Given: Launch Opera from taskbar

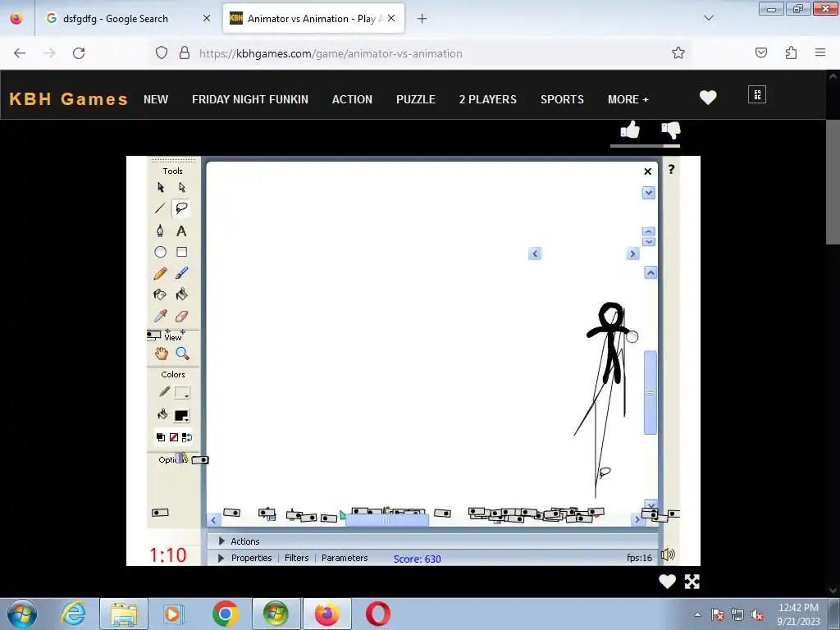Looking at the screenshot, I should [x=378, y=614].
